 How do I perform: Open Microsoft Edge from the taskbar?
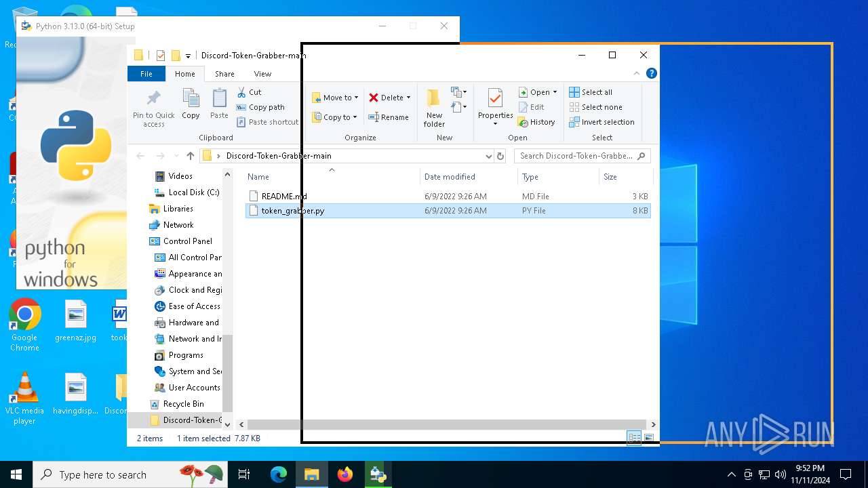click(x=279, y=474)
